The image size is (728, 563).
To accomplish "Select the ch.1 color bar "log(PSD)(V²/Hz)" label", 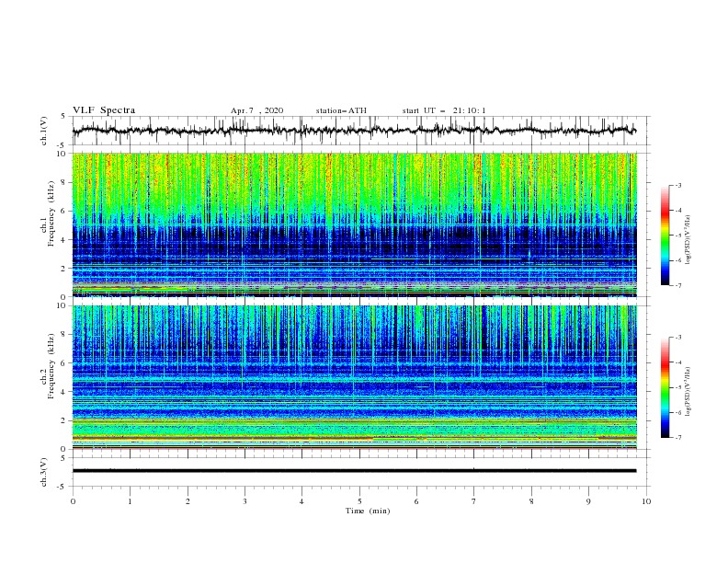I will point(688,240).
